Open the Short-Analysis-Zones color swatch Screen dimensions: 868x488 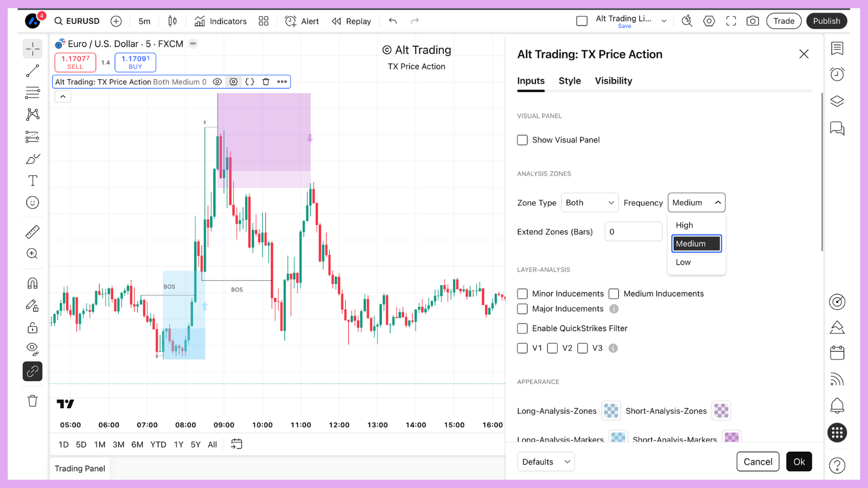[722, 410]
